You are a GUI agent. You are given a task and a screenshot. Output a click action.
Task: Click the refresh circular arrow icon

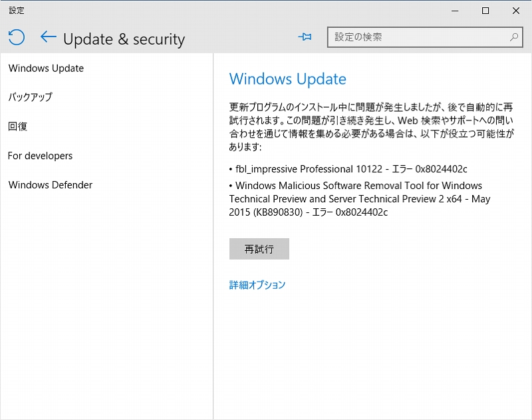(16, 37)
